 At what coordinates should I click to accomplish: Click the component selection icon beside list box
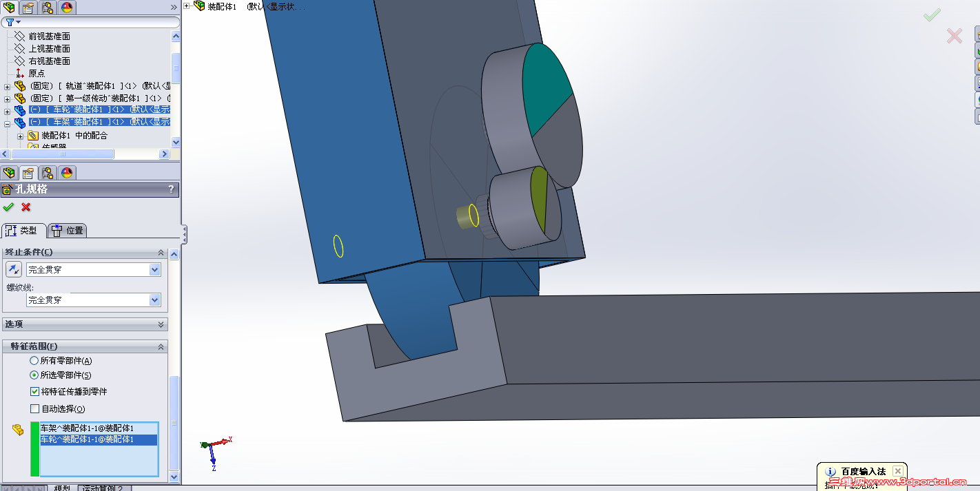tap(18, 430)
